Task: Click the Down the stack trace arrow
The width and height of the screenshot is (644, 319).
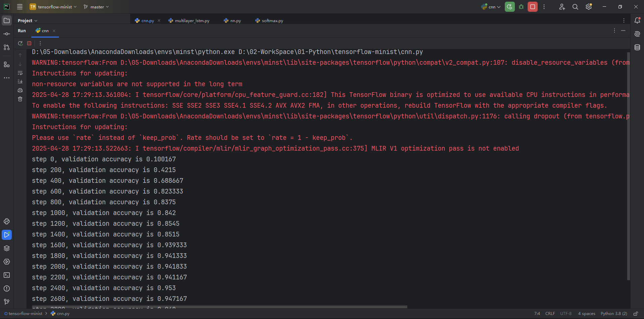Action: [x=20, y=64]
